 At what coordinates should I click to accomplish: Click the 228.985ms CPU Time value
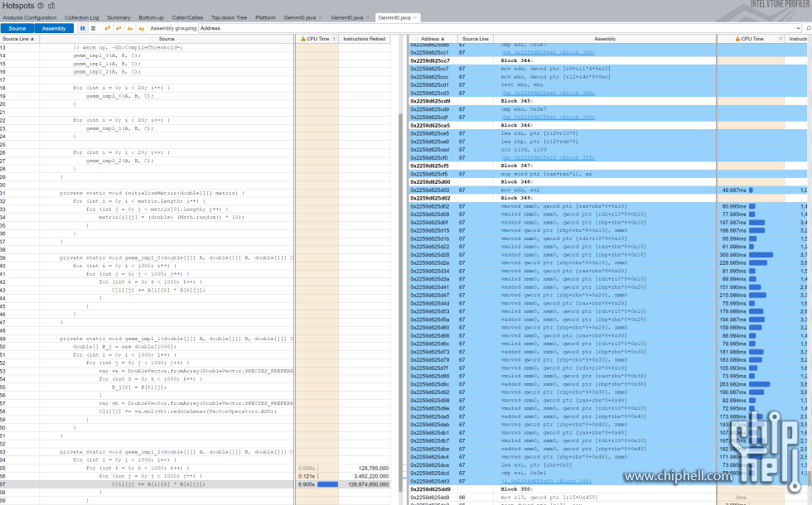click(x=734, y=263)
